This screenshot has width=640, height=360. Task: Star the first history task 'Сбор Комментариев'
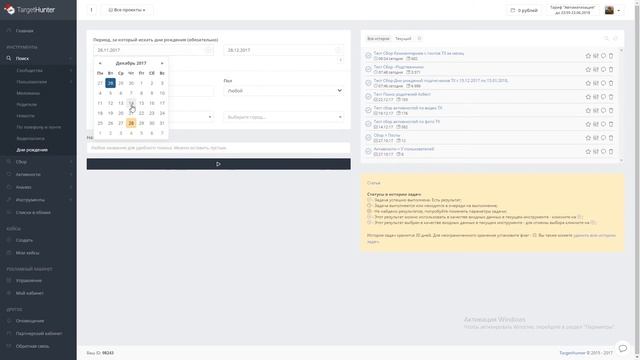pos(588,56)
